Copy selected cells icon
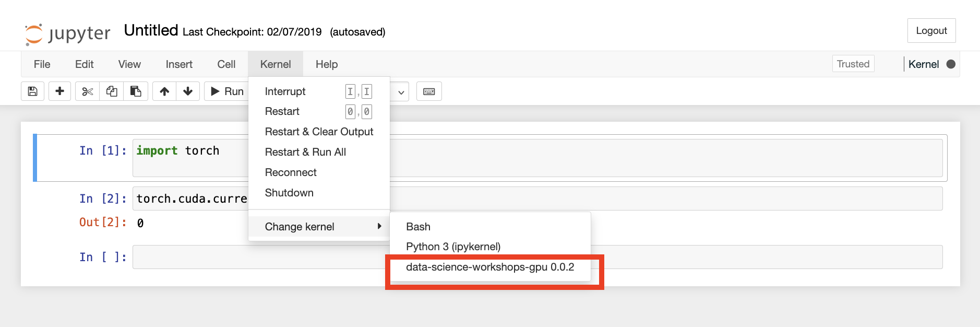The height and width of the screenshot is (327, 980). tap(112, 91)
